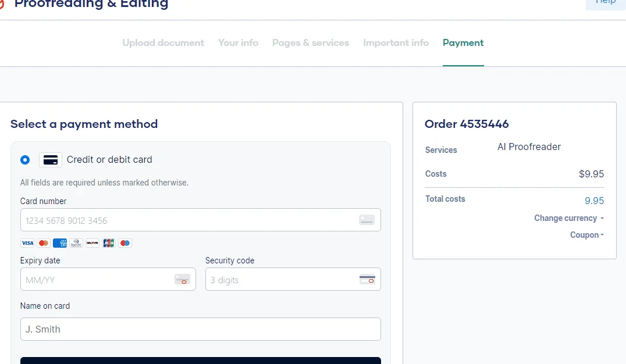Open the Your info step

[x=239, y=42]
